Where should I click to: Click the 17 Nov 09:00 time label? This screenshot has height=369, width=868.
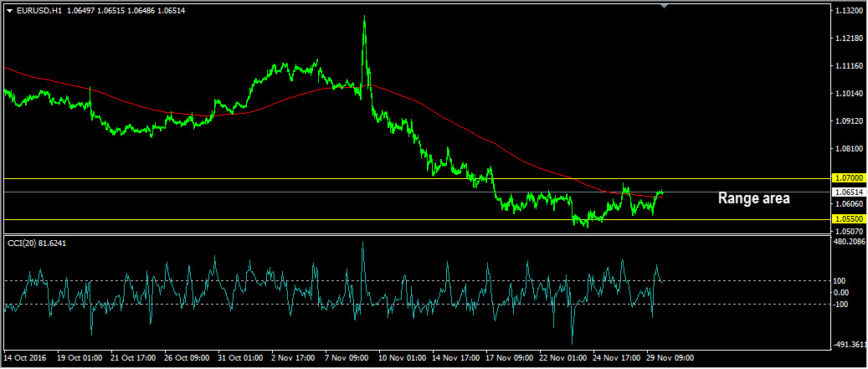pos(507,358)
